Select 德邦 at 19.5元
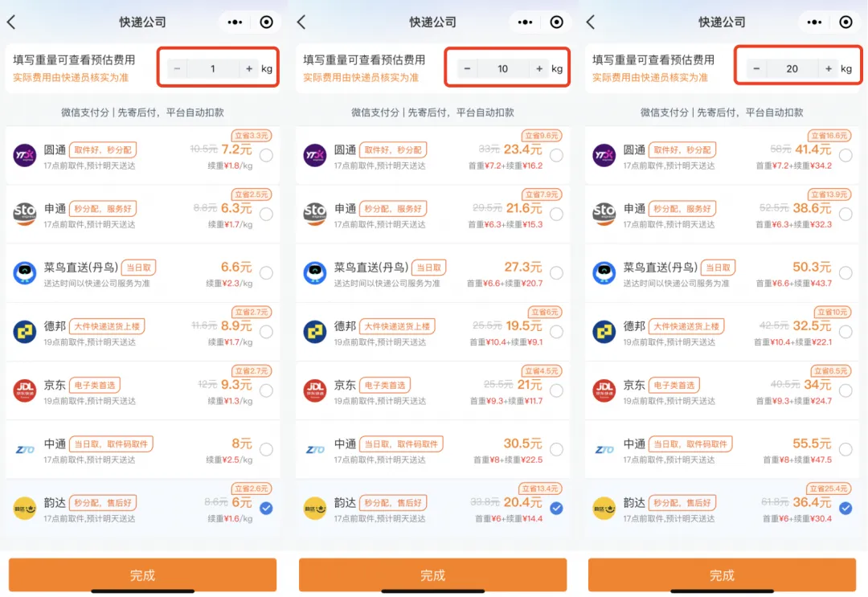 click(556, 332)
